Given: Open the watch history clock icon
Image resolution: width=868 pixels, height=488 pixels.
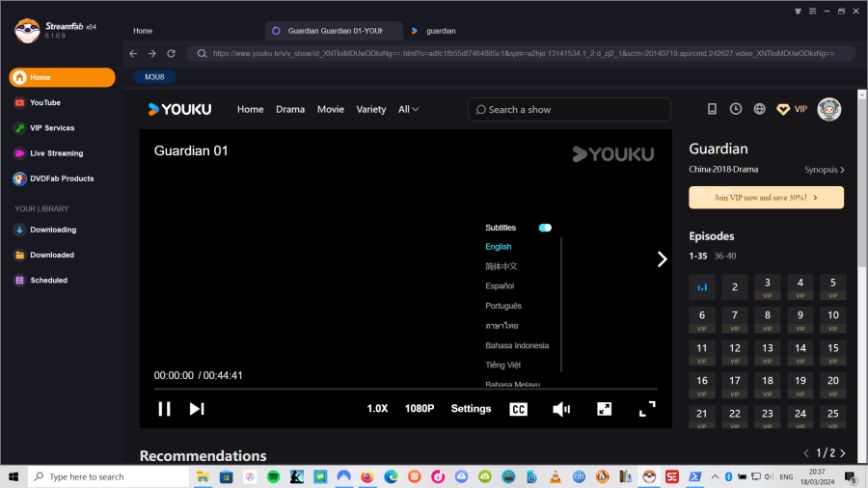Looking at the screenshot, I should (x=736, y=109).
